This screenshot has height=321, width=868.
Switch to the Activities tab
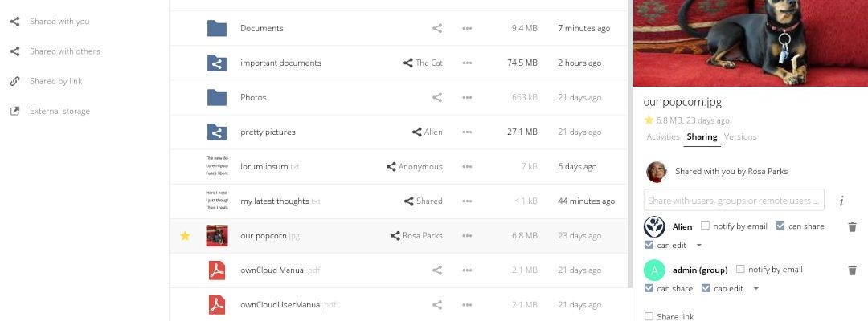[663, 137]
